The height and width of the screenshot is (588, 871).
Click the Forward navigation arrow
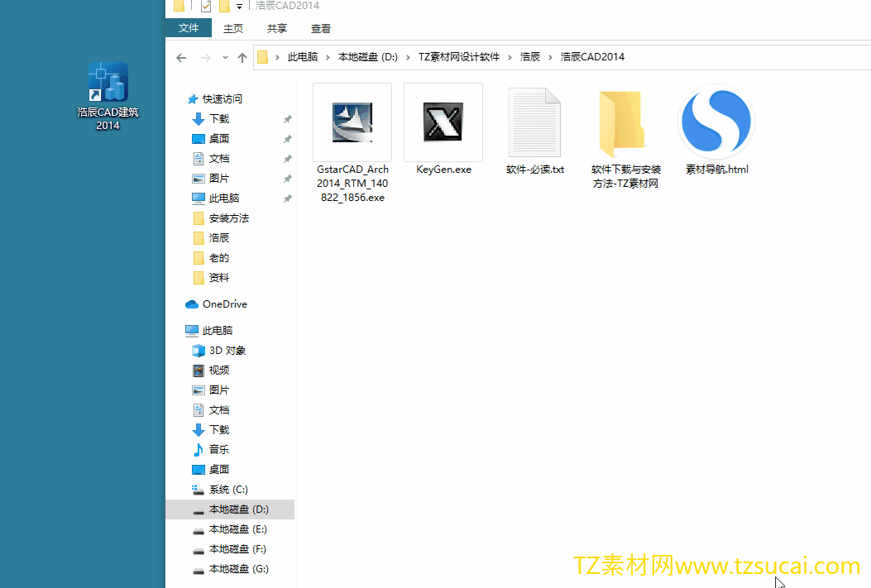click(205, 58)
